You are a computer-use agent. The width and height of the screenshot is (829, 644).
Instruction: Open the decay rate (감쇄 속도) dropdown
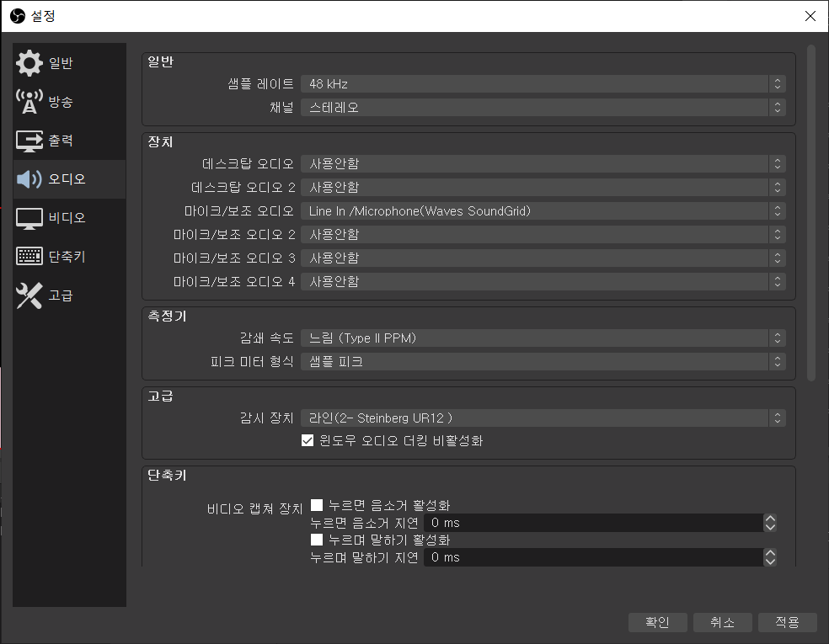tap(543, 338)
